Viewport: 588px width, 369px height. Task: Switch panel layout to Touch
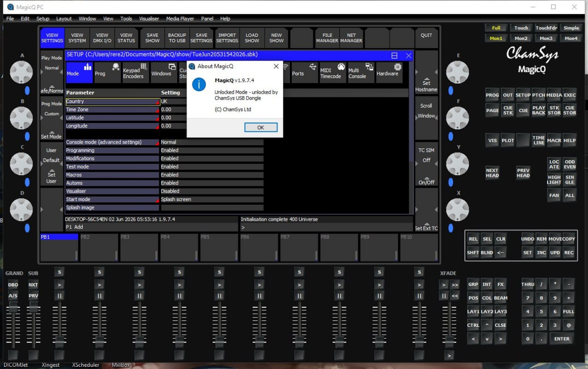tap(521, 28)
